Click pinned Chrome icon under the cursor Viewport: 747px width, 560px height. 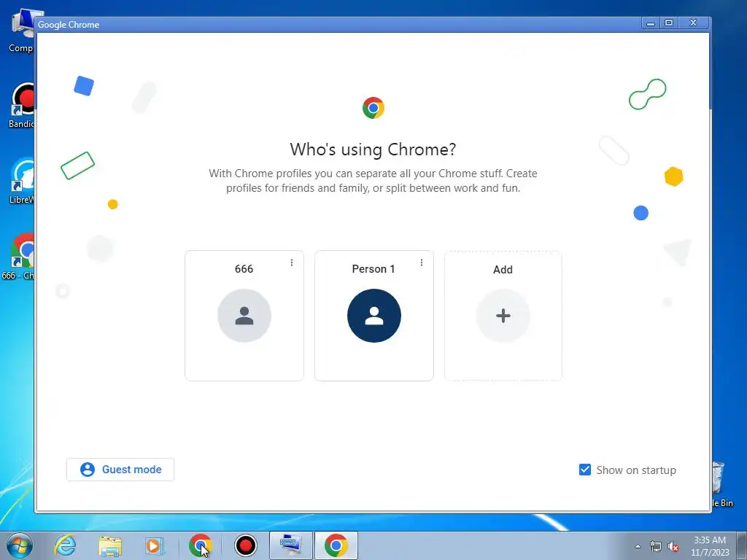pyautogui.click(x=200, y=545)
